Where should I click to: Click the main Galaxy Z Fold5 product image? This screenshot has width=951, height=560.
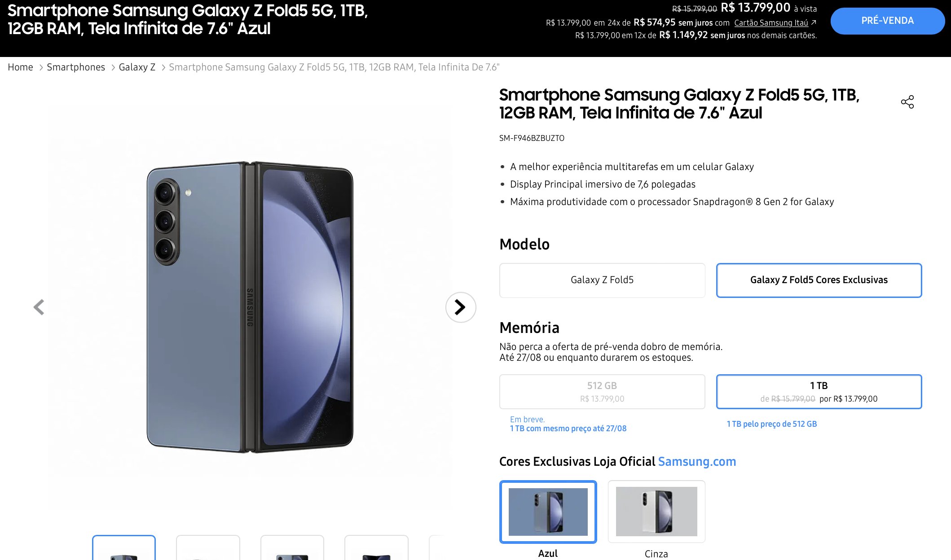click(x=250, y=307)
